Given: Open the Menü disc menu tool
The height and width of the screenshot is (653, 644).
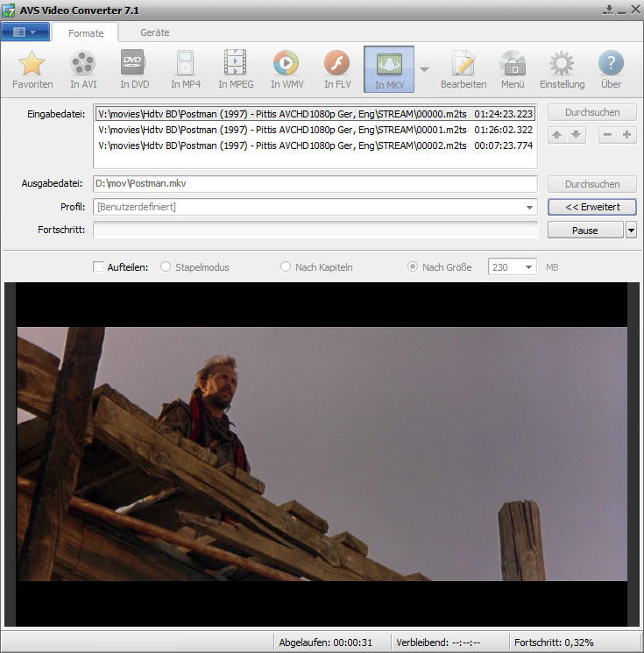Looking at the screenshot, I should (513, 69).
